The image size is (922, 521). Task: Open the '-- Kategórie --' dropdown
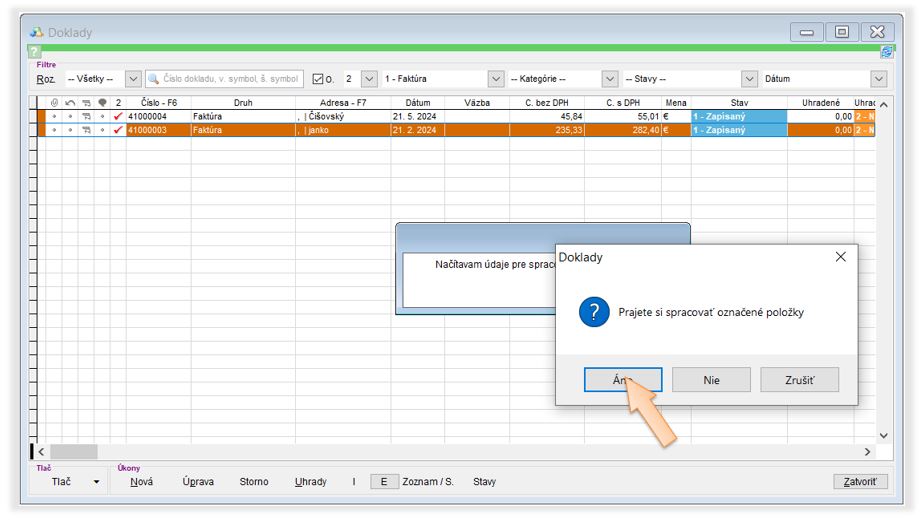pyautogui.click(x=609, y=79)
